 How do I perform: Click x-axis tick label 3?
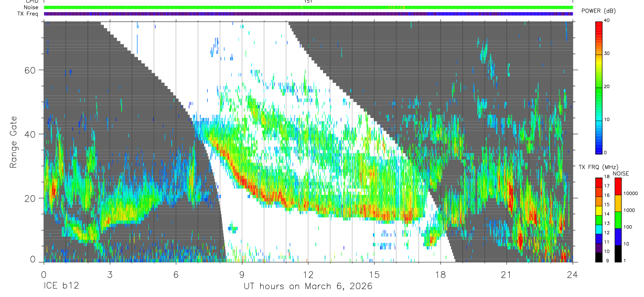[x=110, y=274]
